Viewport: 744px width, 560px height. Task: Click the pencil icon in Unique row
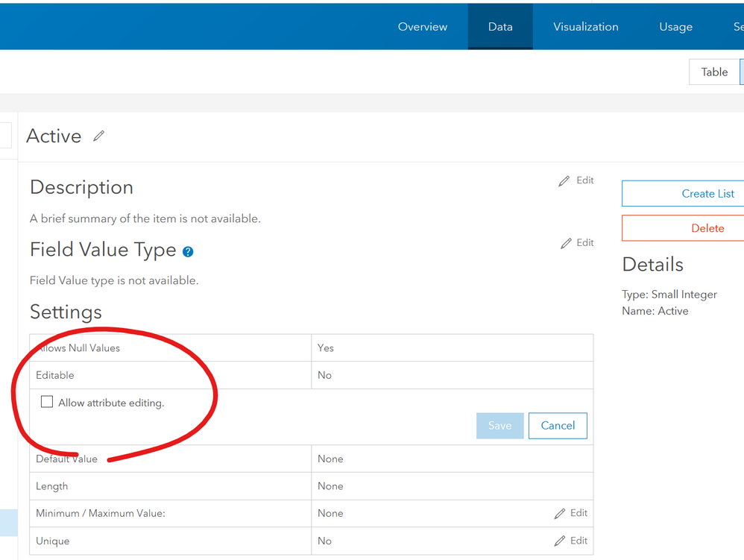pos(560,541)
